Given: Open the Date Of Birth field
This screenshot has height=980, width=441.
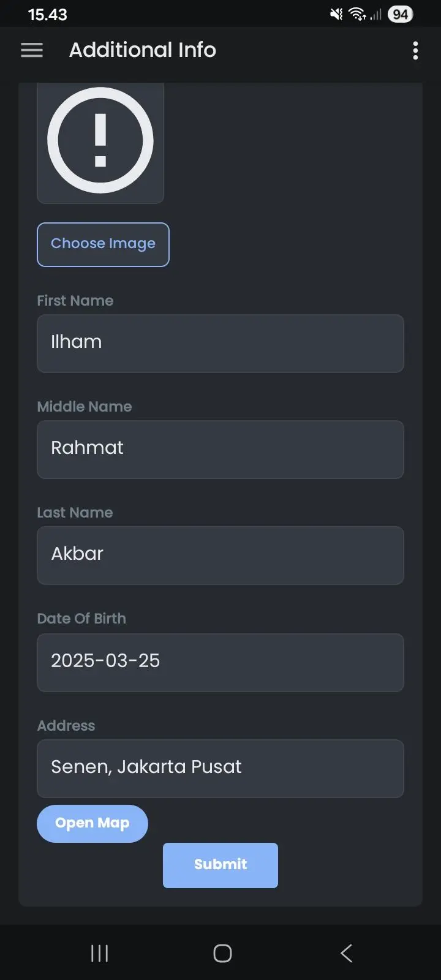Looking at the screenshot, I should [221, 663].
